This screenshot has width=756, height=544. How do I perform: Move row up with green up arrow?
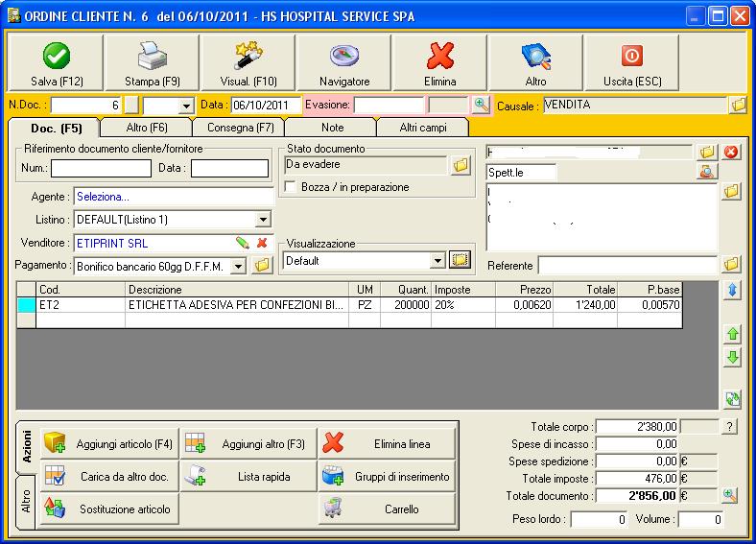click(x=732, y=334)
